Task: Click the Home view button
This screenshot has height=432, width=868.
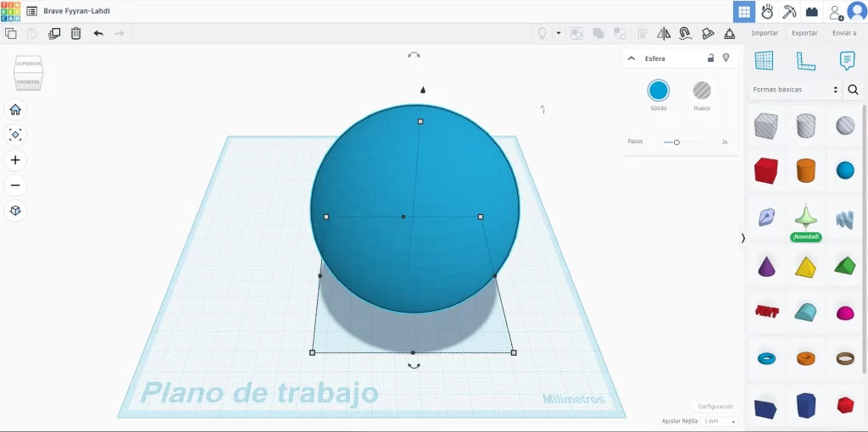Action: click(15, 109)
